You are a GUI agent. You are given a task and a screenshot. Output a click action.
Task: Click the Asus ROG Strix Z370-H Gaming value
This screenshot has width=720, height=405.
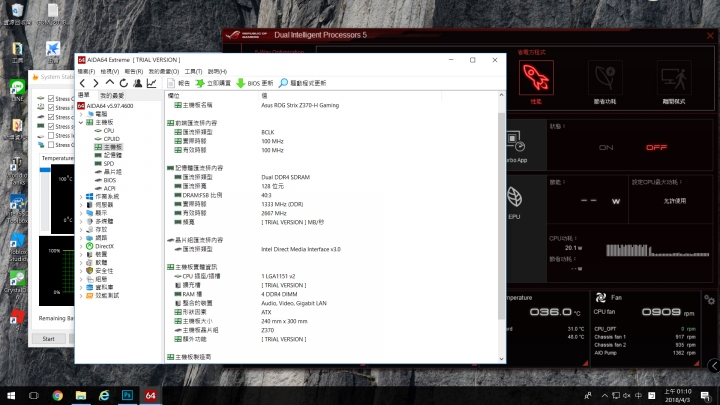pos(300,105)
